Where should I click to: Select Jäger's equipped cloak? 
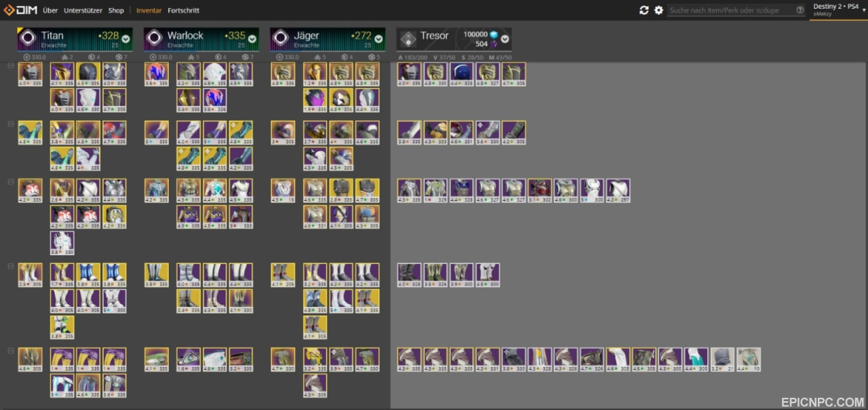283,360
